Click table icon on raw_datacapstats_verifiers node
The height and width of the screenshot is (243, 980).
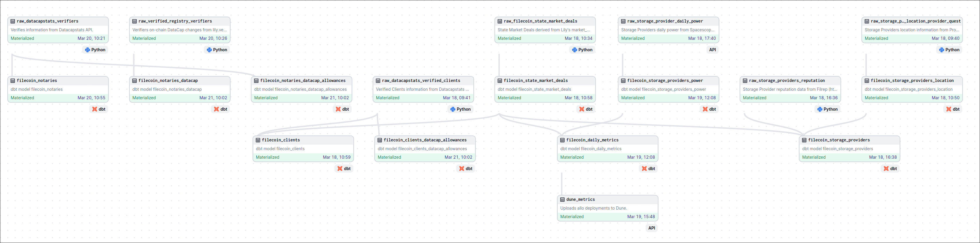click(13, 21)
